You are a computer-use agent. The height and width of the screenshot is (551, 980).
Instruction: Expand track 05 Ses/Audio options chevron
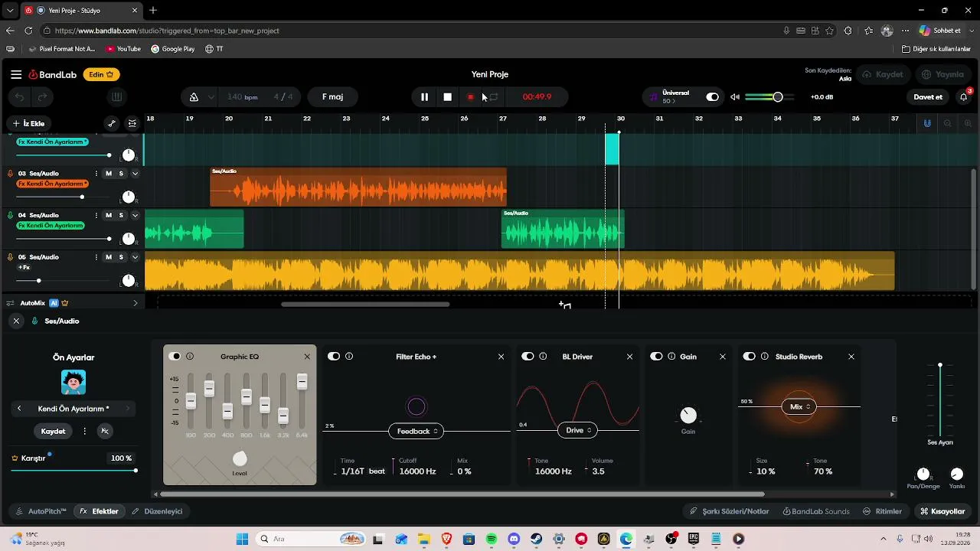[135, 257]
